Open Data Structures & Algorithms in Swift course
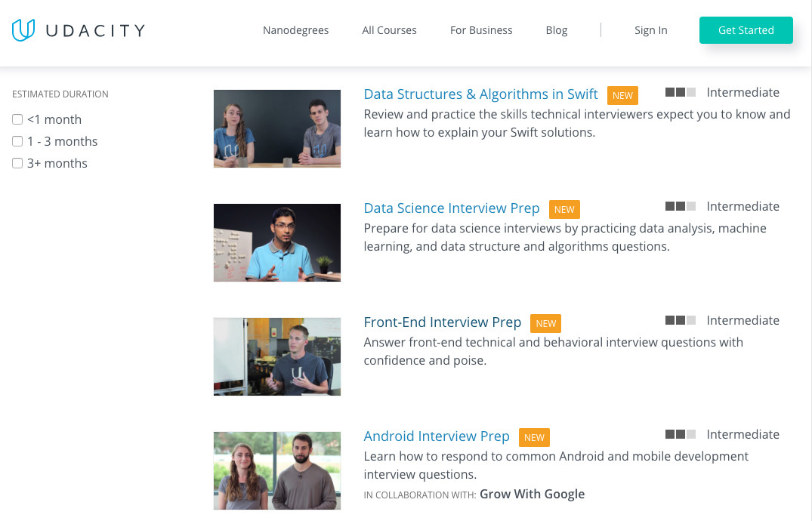Screen dimensions: 812x521 [x=480, y=94]
